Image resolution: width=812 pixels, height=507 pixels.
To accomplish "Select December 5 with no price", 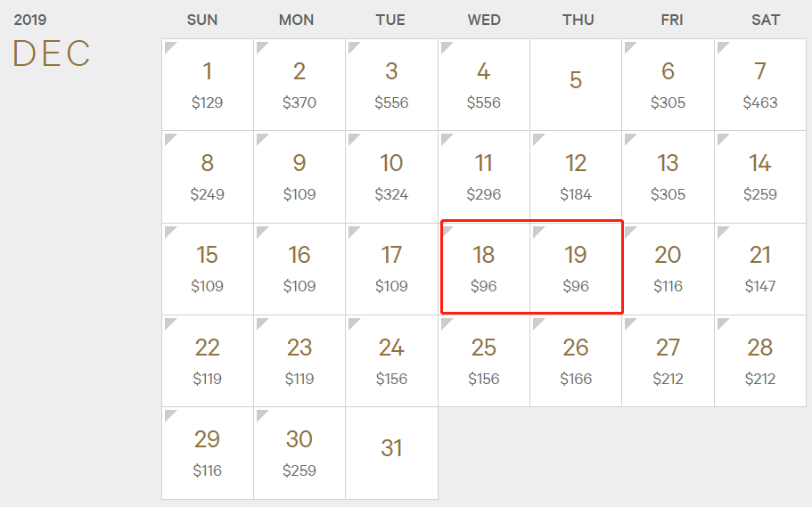I will pos(575,85).
